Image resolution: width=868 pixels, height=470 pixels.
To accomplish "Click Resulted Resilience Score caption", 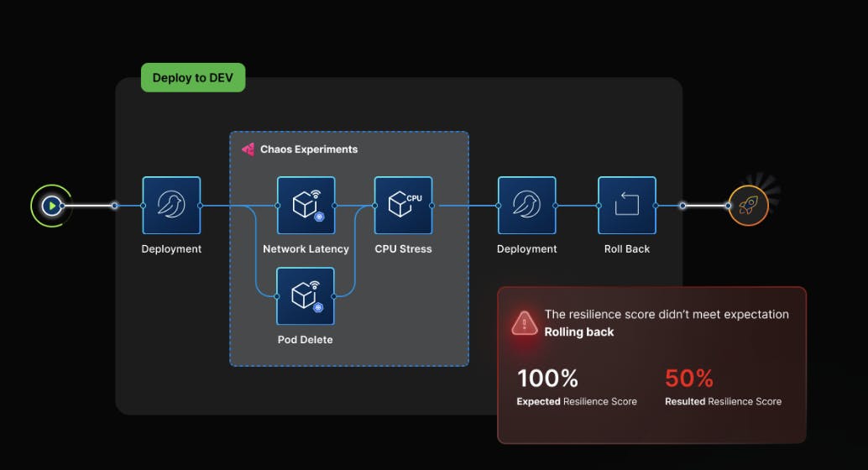I will pyautogui.click(x=724, y=402).
